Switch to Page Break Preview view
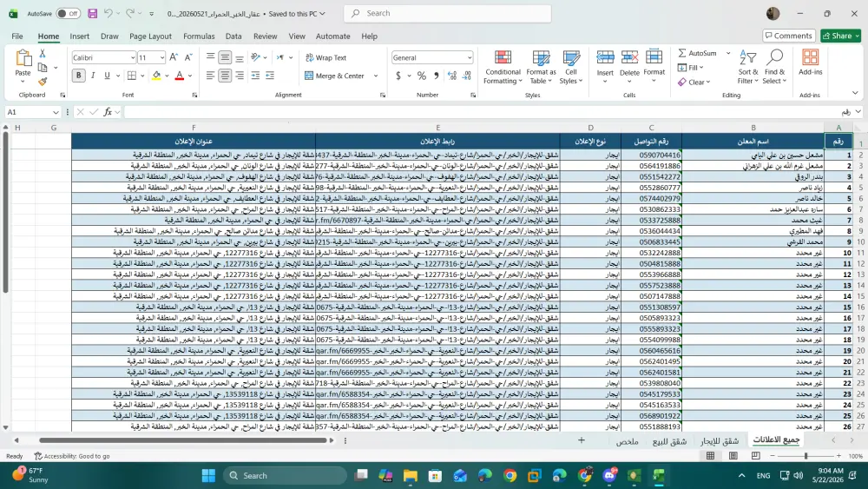The height and width of the screenshot is (489, 868). (756, 456)
